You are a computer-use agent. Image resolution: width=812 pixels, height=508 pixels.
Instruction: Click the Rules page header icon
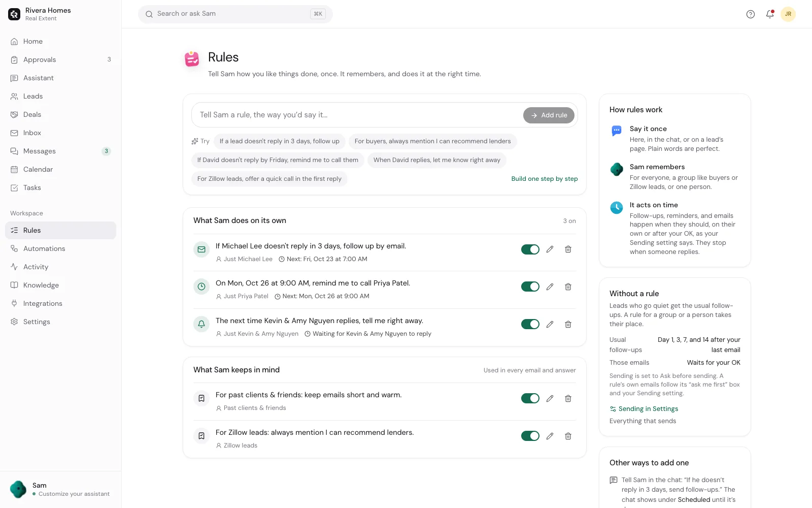pos(192,59)
